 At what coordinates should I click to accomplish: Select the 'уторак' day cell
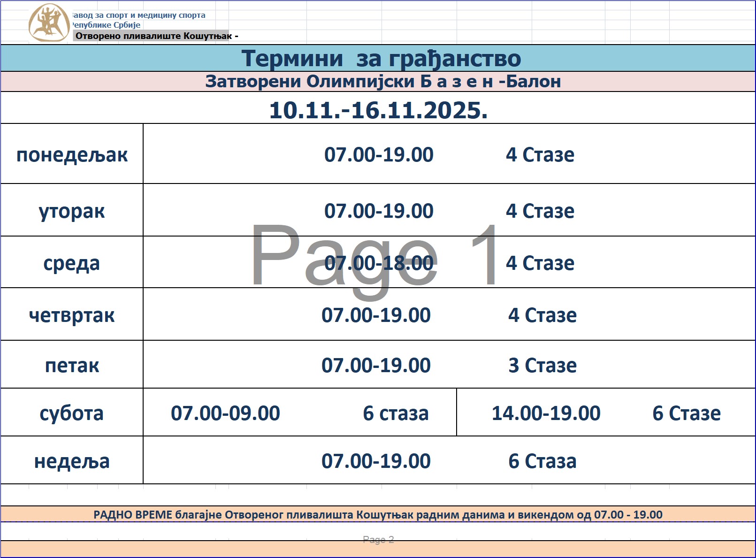[72, 211]
